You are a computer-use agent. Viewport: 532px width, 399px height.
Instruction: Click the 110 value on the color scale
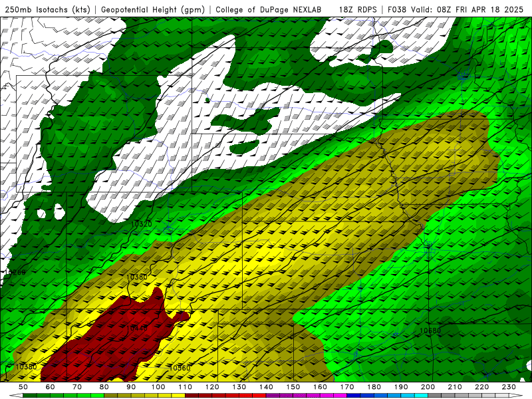[185, 387]
